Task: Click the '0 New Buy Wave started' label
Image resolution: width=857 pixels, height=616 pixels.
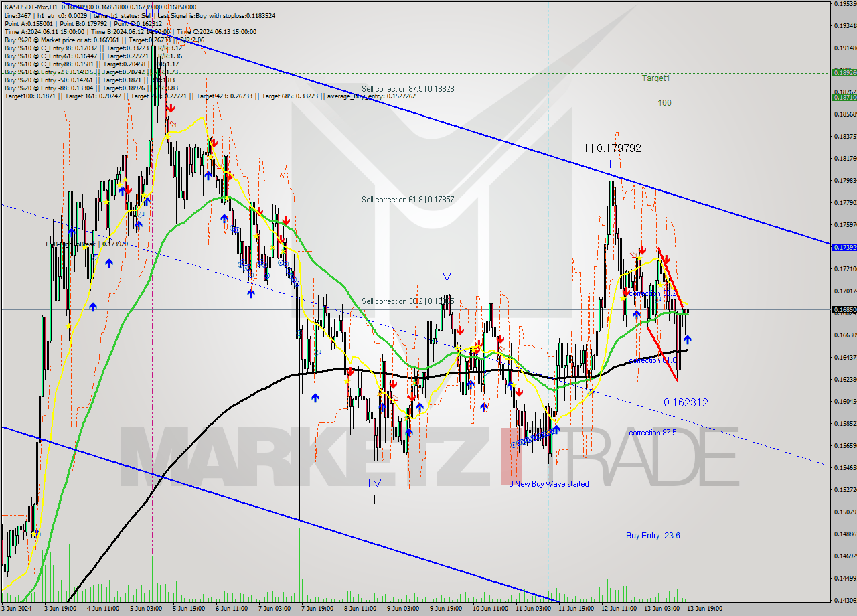Action: 549,484
